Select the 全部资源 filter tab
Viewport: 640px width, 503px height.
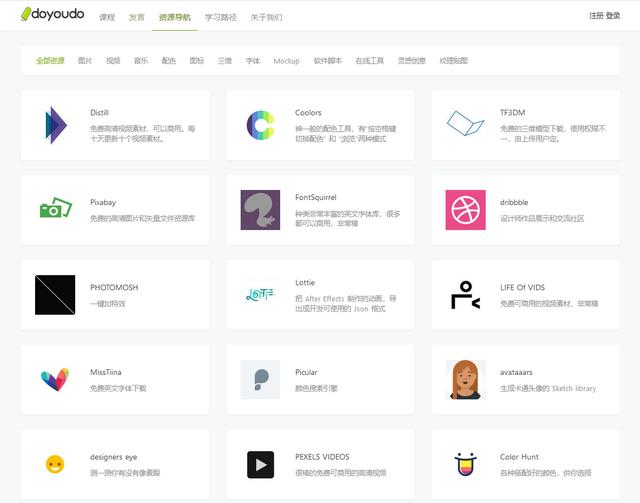pyautogui.click(x=50, y=60)
